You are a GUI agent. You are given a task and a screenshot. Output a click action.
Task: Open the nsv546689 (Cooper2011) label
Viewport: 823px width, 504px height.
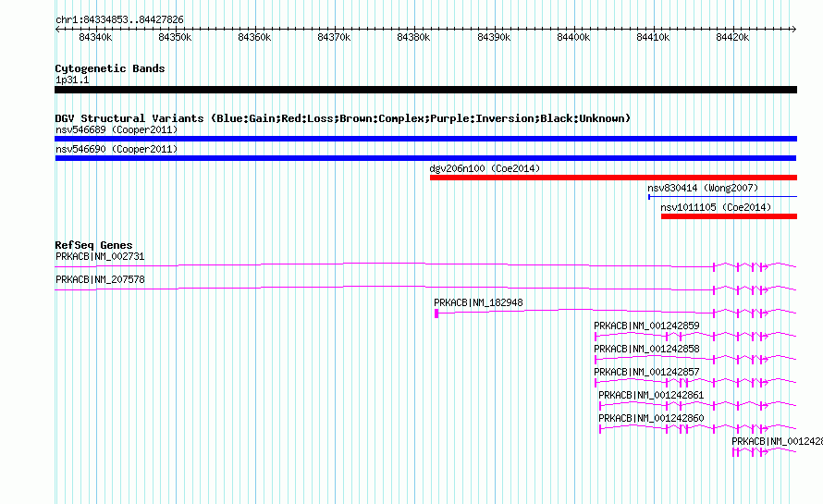[x=117, y=129]
